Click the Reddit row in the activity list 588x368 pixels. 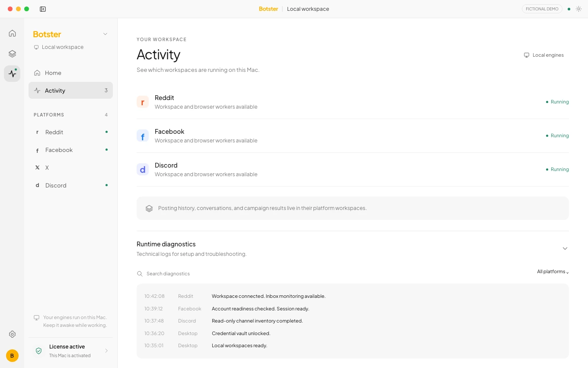coord(353,102)
